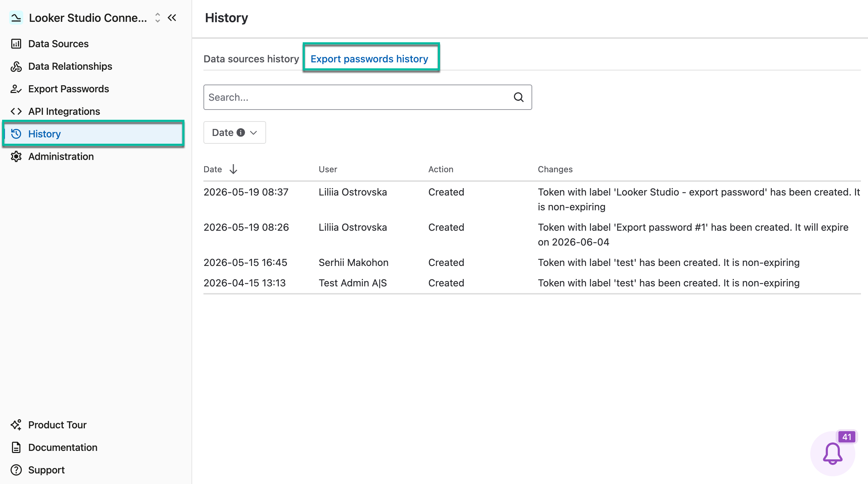Screen dimensions: 868x484
Task: Open the Date filter dropdown
Action: tap(234, 132)
